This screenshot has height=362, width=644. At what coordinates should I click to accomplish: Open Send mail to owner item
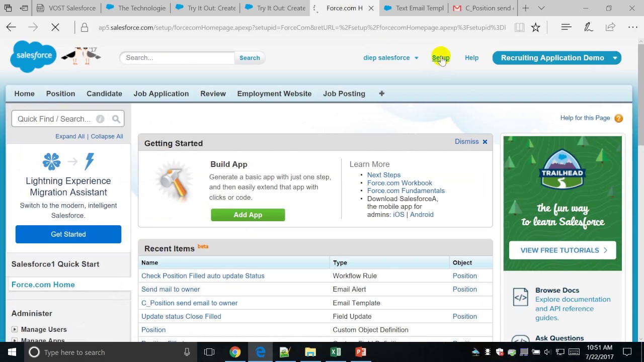tap(171, 290)
